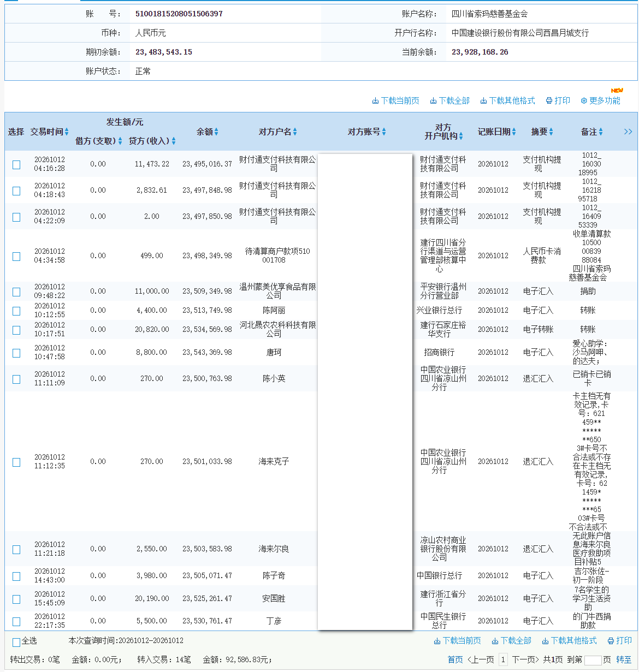Select row with time 04:34:58

(x=16, y=256)
